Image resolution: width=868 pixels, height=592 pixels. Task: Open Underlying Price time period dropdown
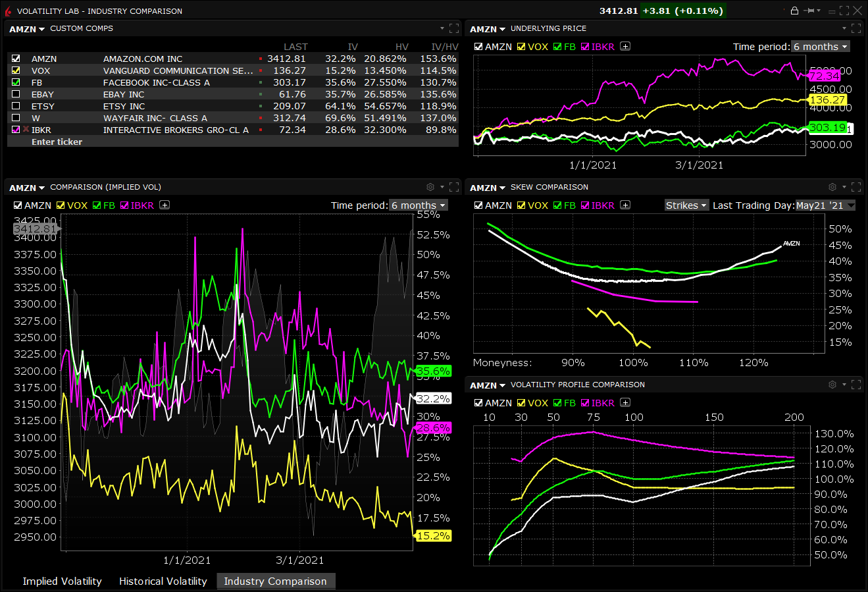tap(820, 47)
